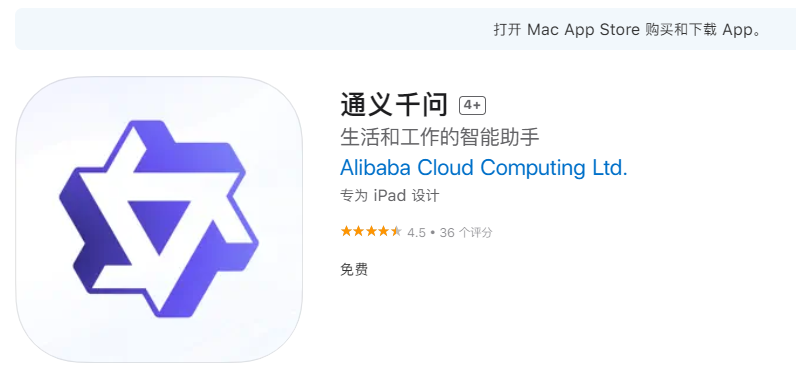Click the purple triangle at the logo center
The image size is (796, 385).
pos(159,222)
